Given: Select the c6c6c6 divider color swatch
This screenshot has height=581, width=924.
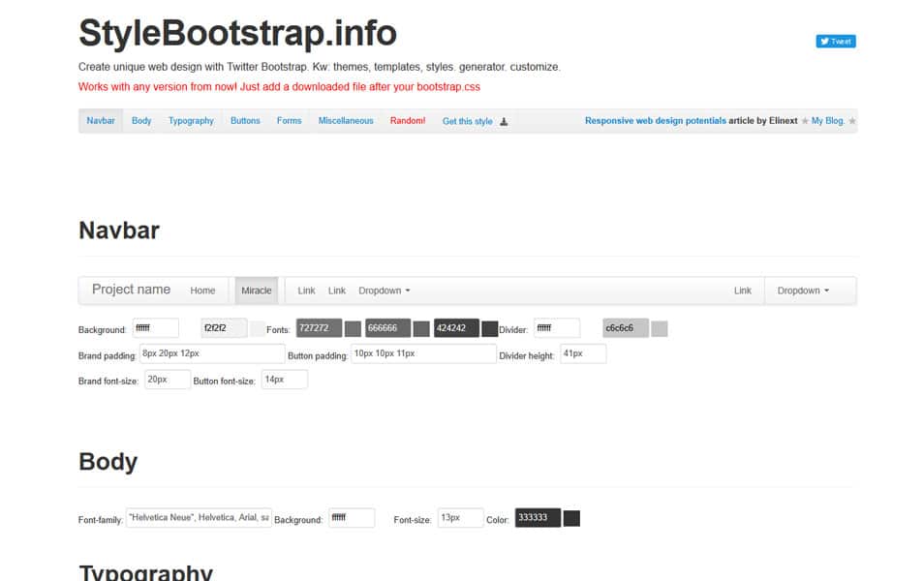Looking at the screenshot, I should point(626,328).
